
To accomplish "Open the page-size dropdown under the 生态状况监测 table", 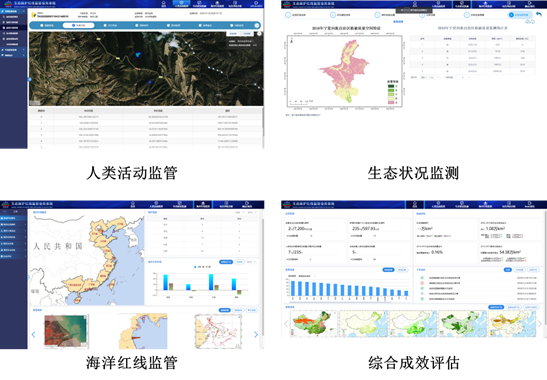I will click(430, 77).
